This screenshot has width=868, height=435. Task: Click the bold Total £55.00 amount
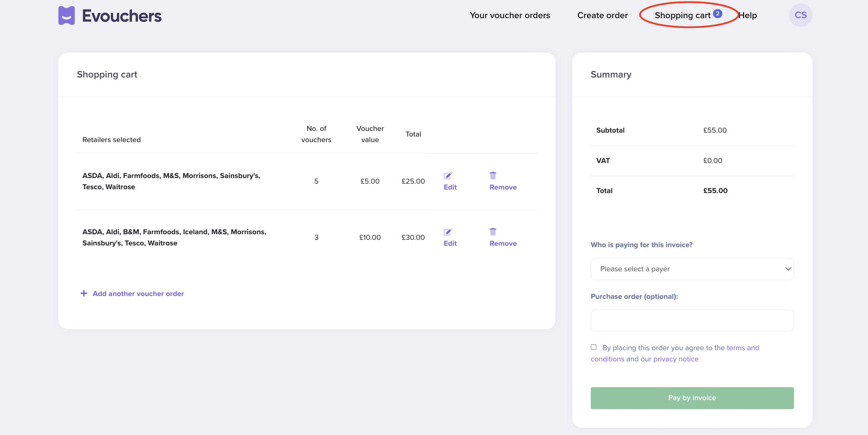715,191
